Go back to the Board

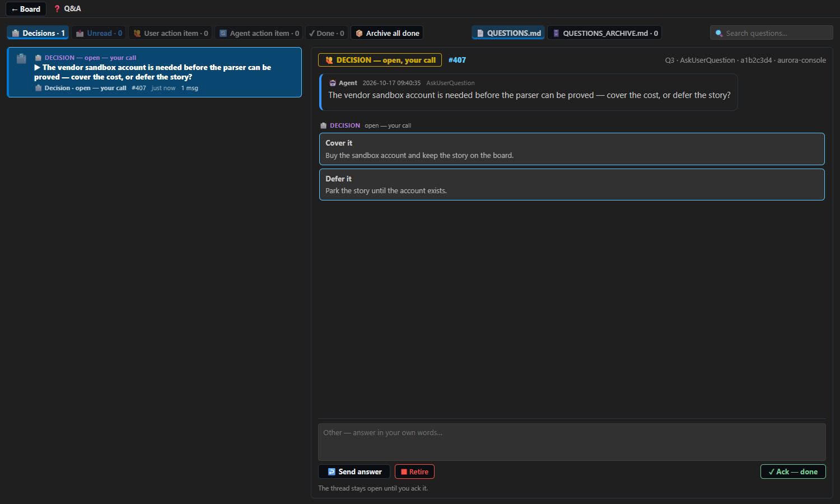[26, 9]
